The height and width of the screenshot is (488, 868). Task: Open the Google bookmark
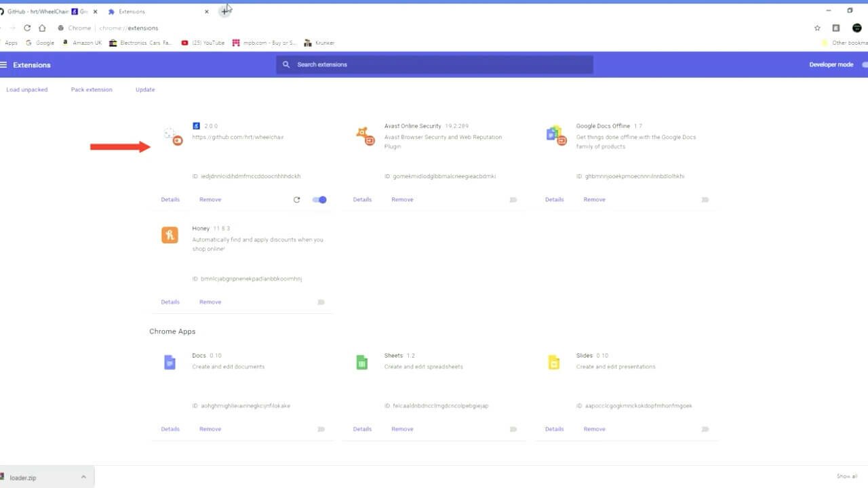tap(40, 43)
